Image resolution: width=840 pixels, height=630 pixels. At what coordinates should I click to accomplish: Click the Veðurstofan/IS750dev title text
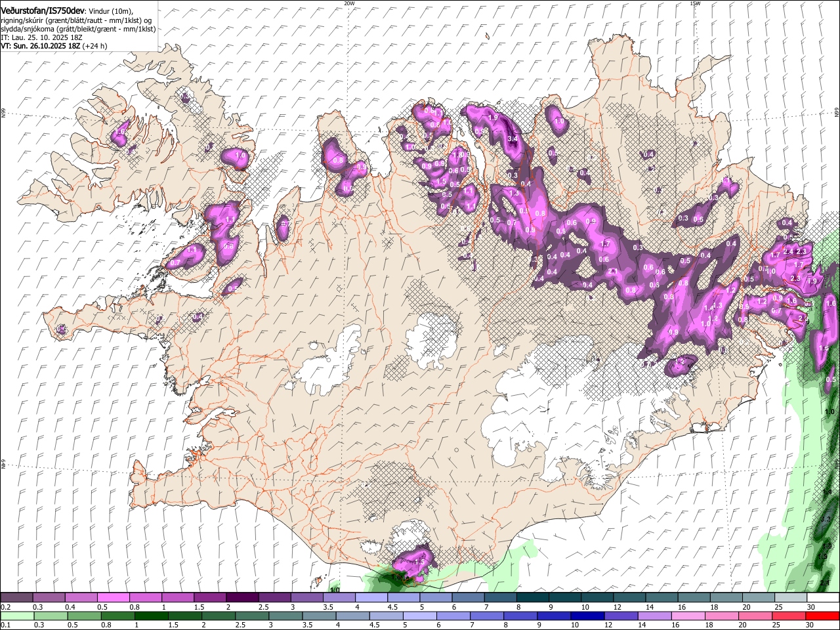coord(43,10)
